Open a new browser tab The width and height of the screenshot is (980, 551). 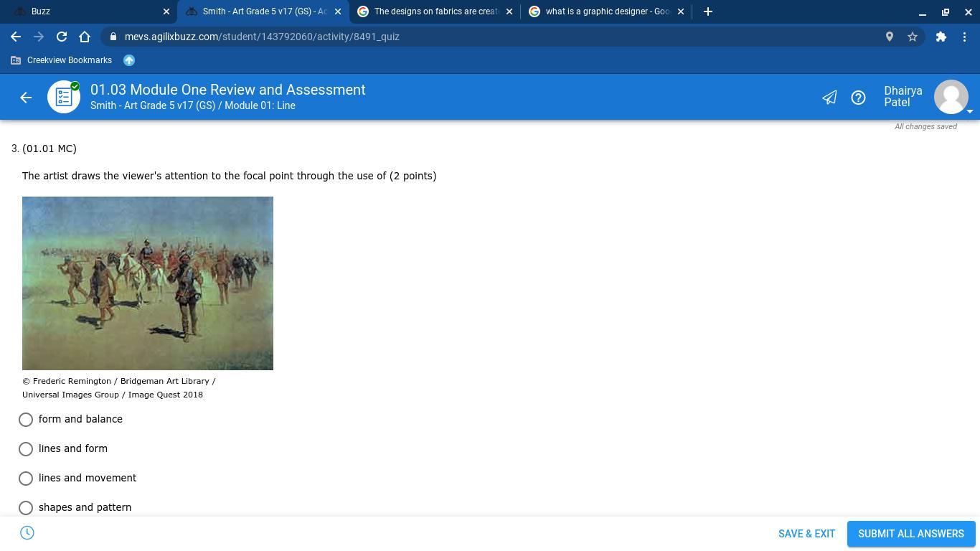[x=708, y=11]
